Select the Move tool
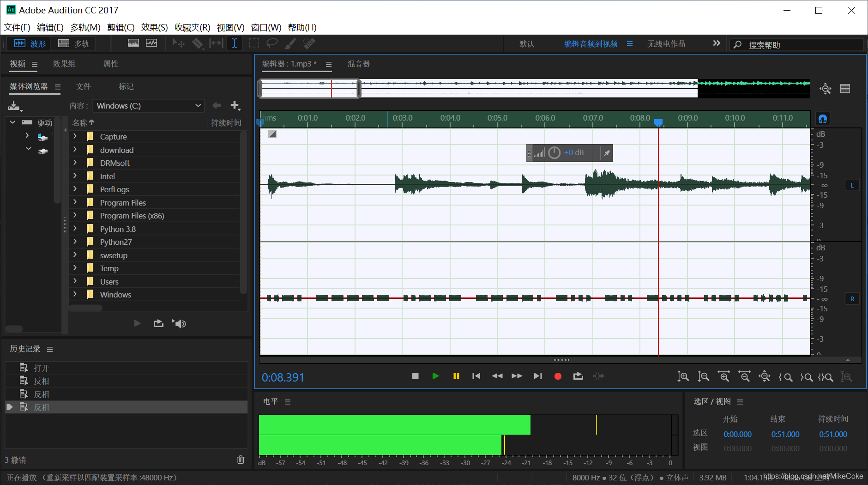Screen dimensions: 868x485 pyautogui.click(x=178, y=43)
